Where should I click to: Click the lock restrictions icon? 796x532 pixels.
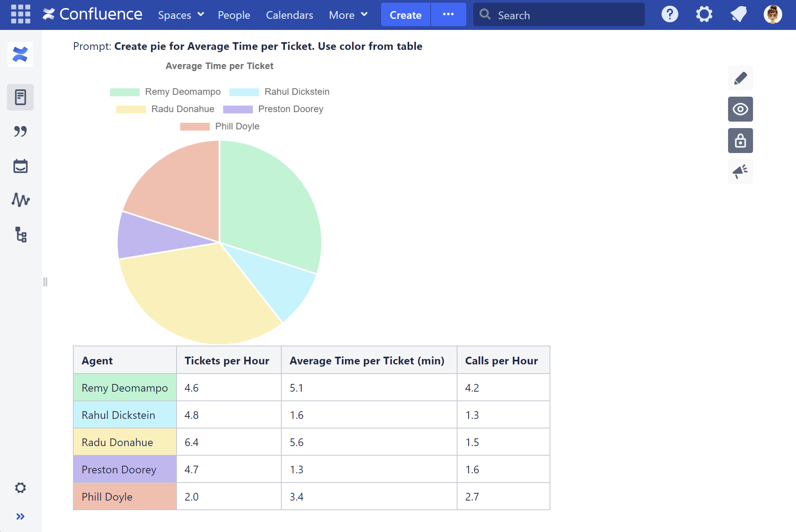tap(740, 141)
